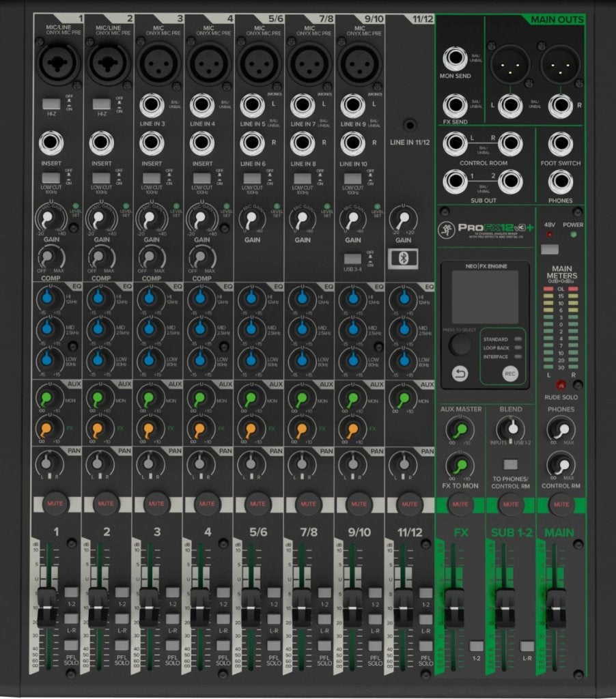This screenshot has width=616, height=699.
Task: Mute the FX return channel
Action: [x=460, y=504]
